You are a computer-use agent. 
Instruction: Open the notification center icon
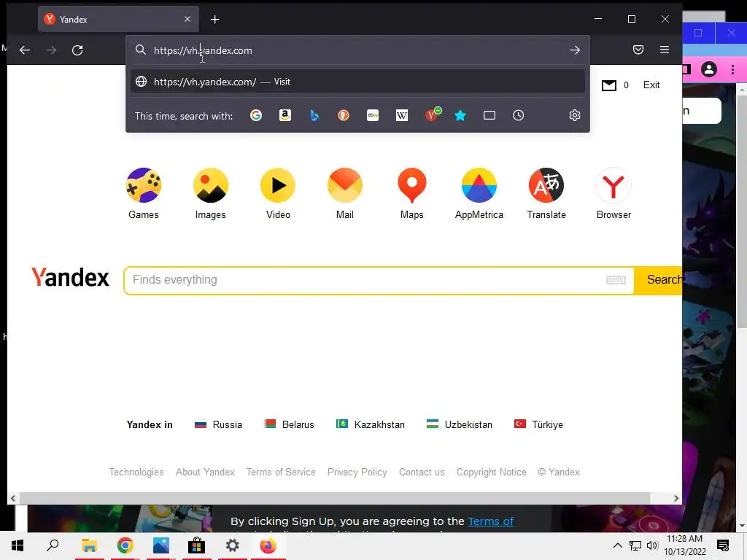[x=723, y=545]
